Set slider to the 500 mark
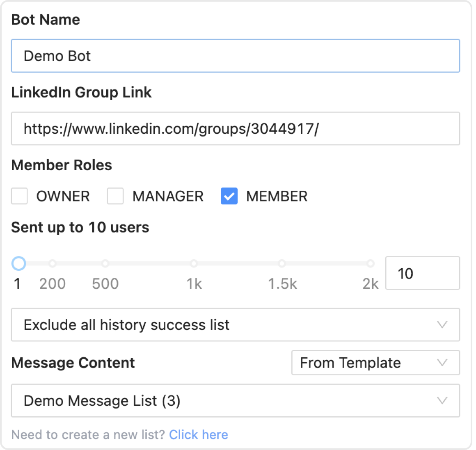476x450 pixels. coord(105,263)
